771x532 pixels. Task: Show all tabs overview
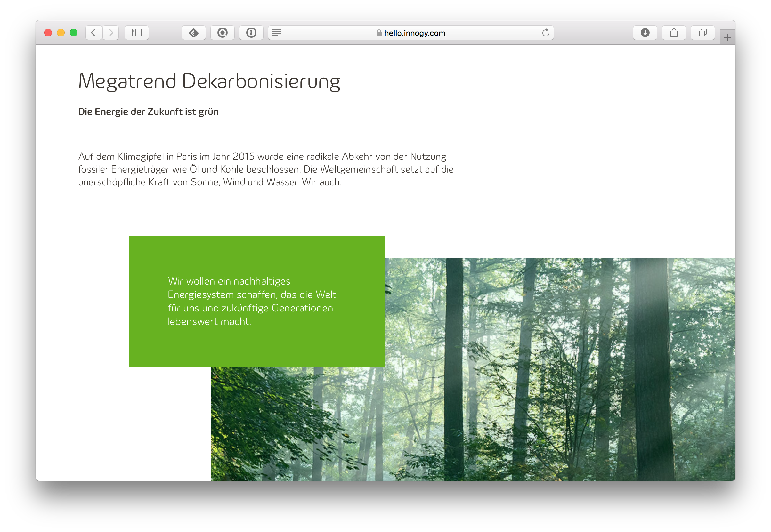pos(703,33)
